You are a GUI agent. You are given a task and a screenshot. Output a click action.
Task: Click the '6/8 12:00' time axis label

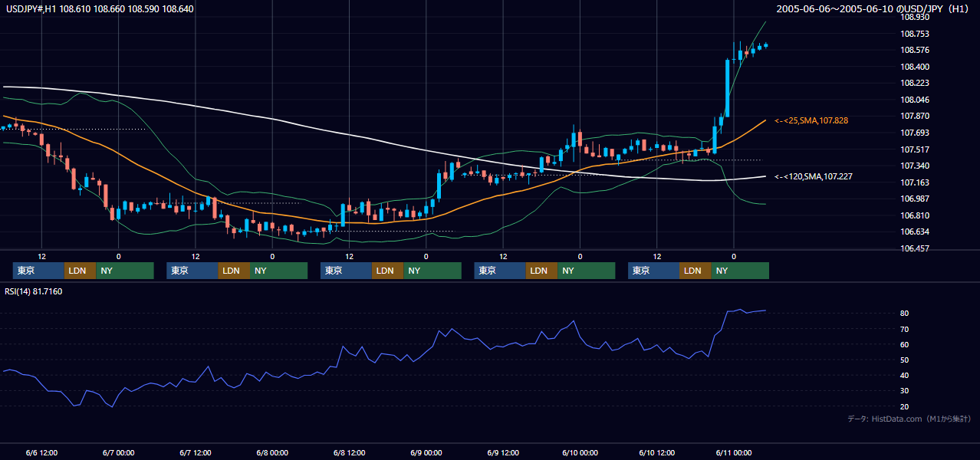(349, 452)
